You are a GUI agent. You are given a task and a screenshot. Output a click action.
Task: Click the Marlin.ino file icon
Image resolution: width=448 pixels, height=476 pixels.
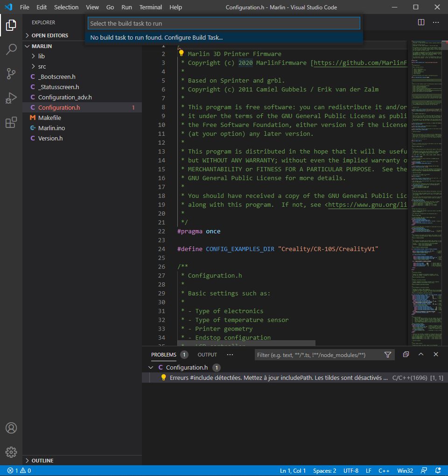click(x=33, y=128)
